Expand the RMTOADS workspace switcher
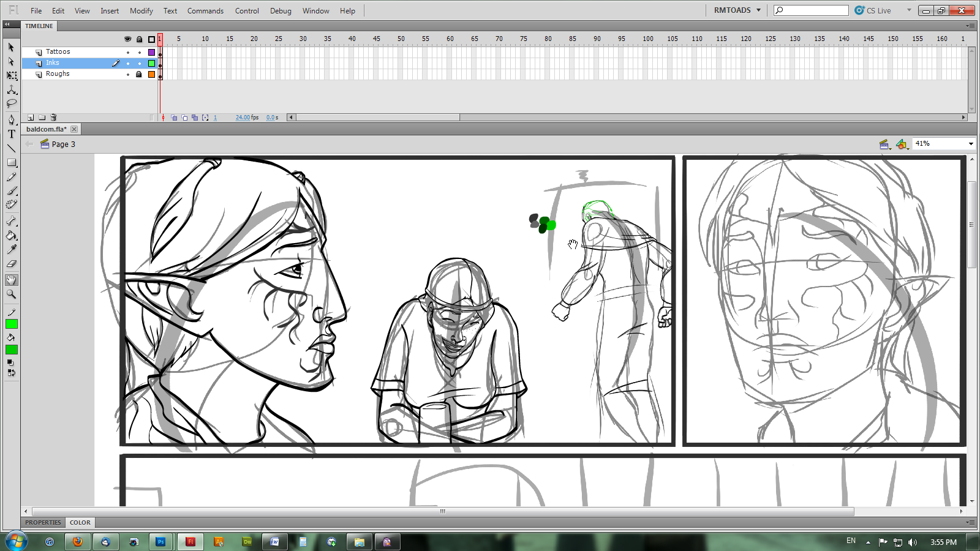980x551 pixels. pos(737,10)
